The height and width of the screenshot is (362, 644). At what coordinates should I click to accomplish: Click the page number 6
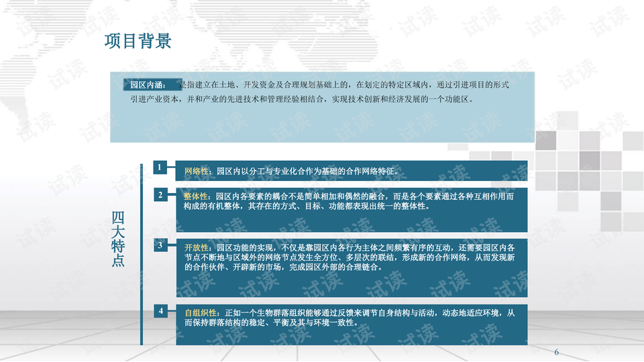(556, 353)
